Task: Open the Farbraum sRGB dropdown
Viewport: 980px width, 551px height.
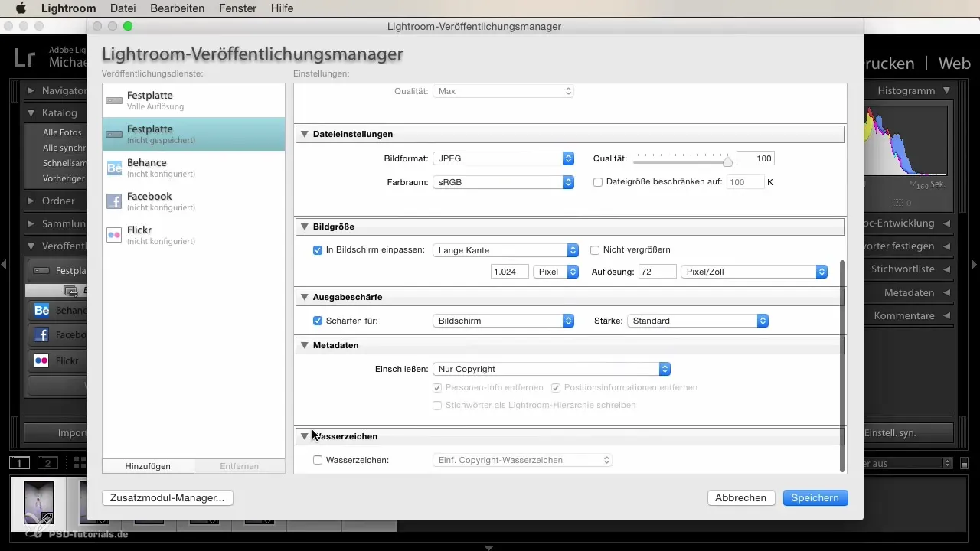Action: click(x=503, y=182)
